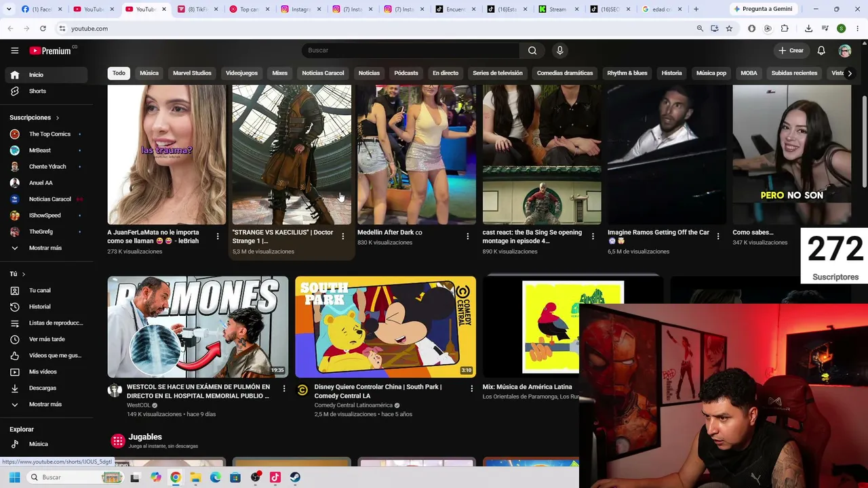Viewport: 868px width, 488px height.
Task: Open options for Medellin After Dark Short
Action: (467, 237)
